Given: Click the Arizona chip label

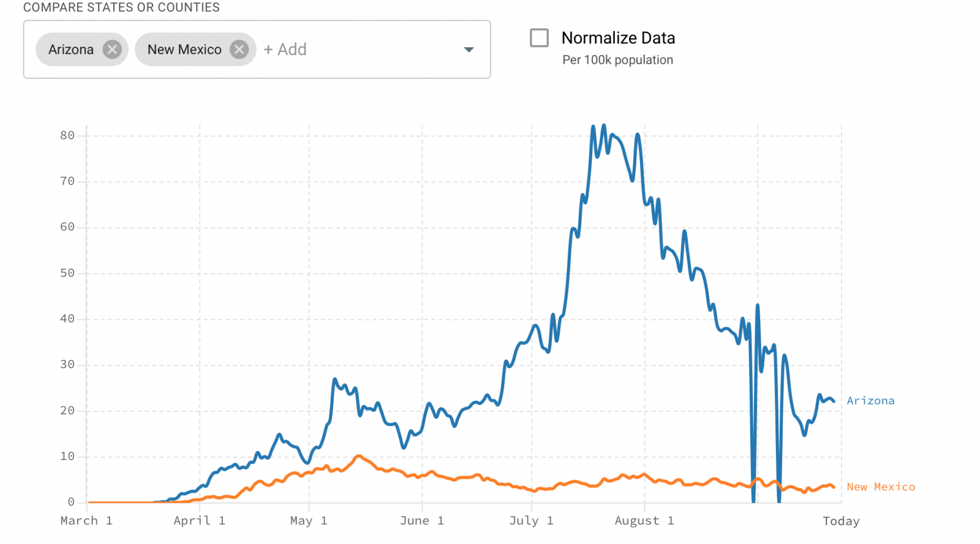Looking at the screenshot, I should [71, 50].
